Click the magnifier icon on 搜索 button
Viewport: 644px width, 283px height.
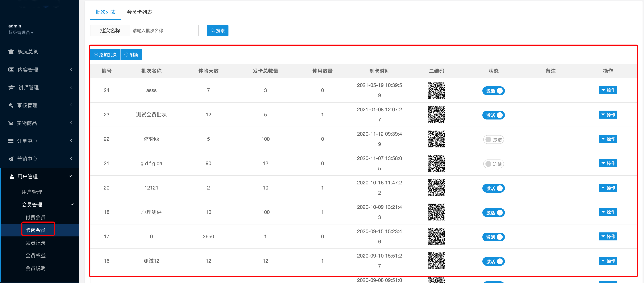(x=213, y=31)
